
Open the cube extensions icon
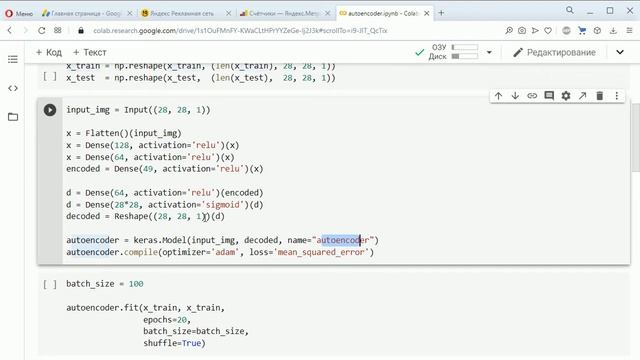(x=597, y=31)
